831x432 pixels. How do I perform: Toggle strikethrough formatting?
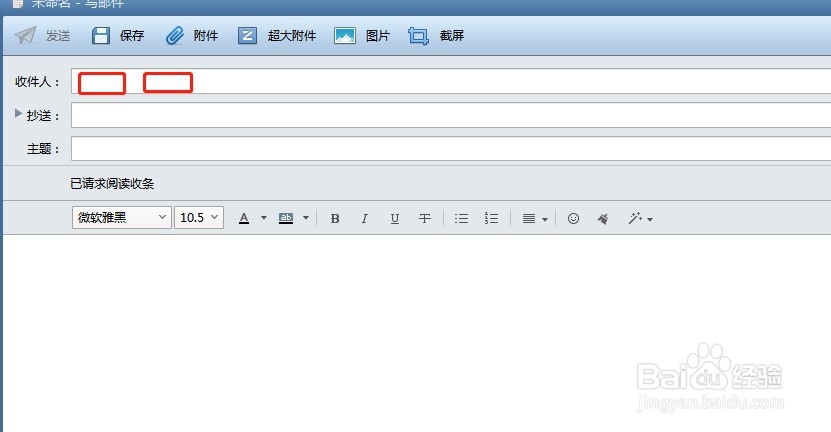pyautogui.click(x=425, y=218)
